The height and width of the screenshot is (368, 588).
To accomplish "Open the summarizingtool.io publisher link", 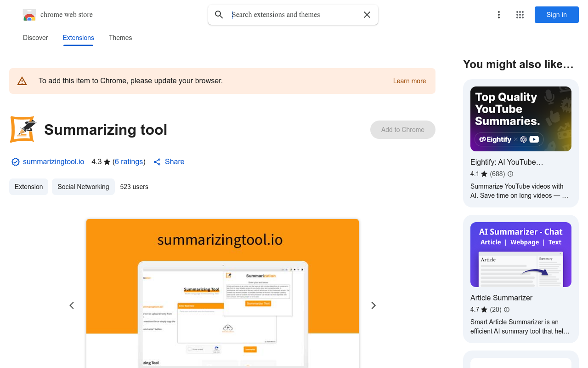I will (x=54, y=162).
